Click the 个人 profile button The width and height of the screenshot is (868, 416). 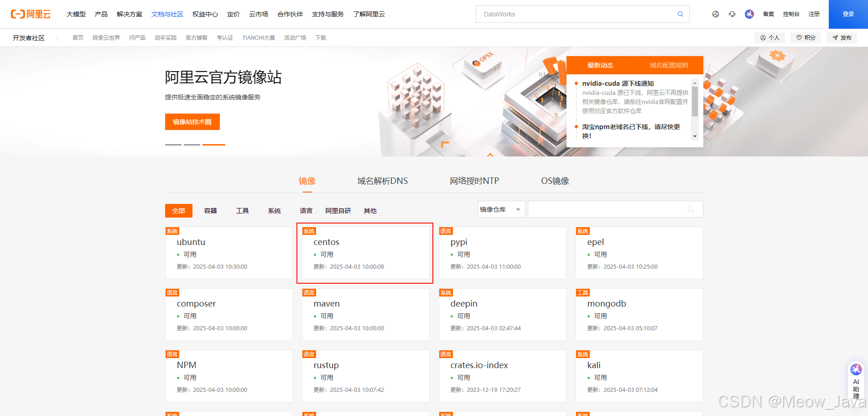[769, 38]
